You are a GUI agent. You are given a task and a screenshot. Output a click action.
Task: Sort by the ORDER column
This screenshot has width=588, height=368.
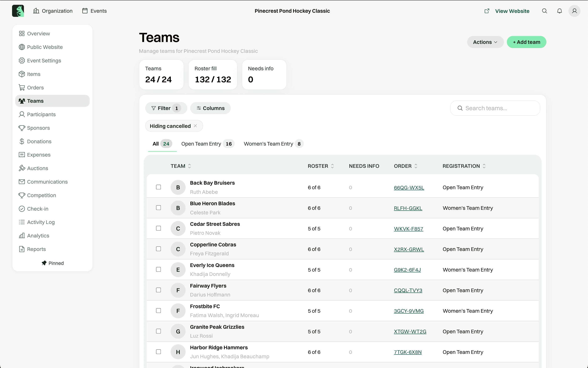click(406, 166)
